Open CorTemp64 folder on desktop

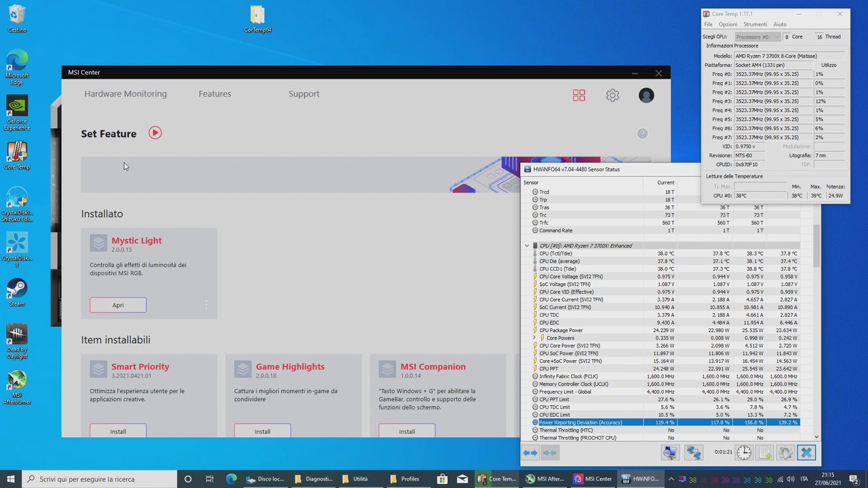[x=258, y=19]
